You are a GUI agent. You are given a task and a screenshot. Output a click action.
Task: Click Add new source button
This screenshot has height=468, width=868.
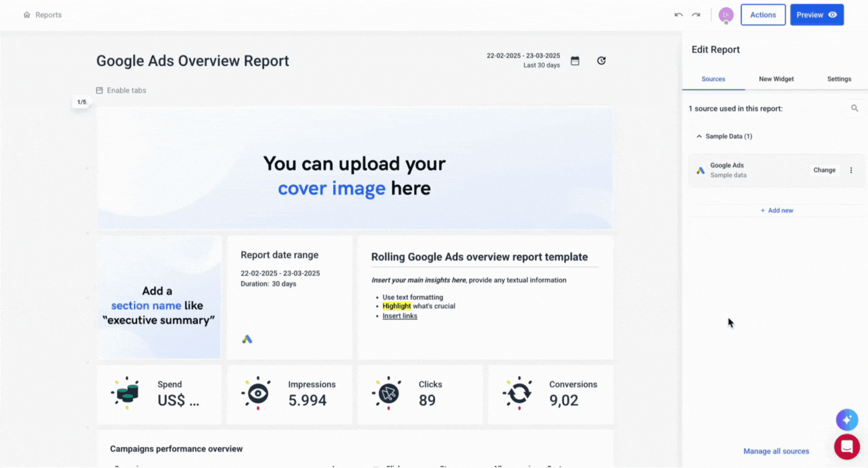tap(777, 211)
